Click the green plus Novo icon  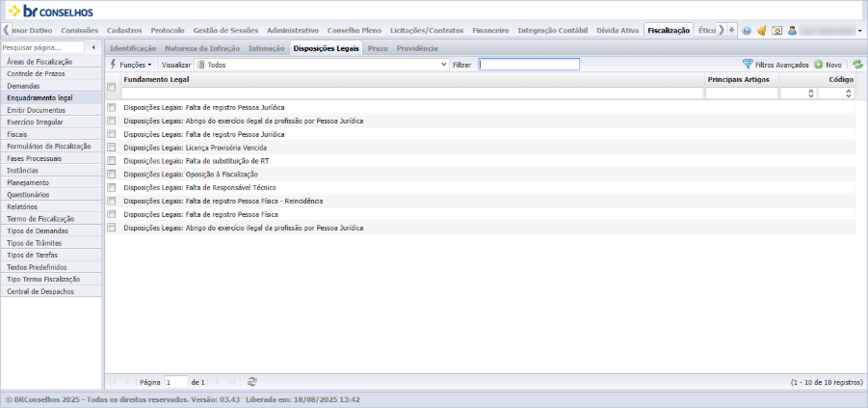click(818, 65)
